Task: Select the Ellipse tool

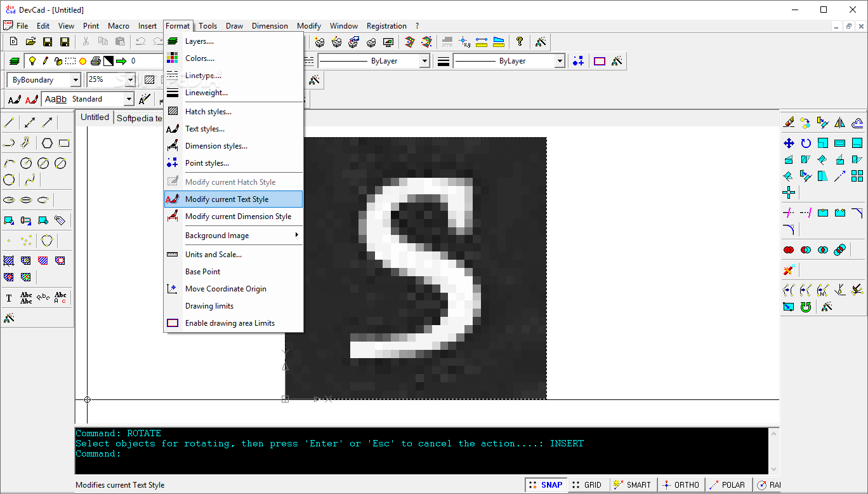Action: click(9, 199)
